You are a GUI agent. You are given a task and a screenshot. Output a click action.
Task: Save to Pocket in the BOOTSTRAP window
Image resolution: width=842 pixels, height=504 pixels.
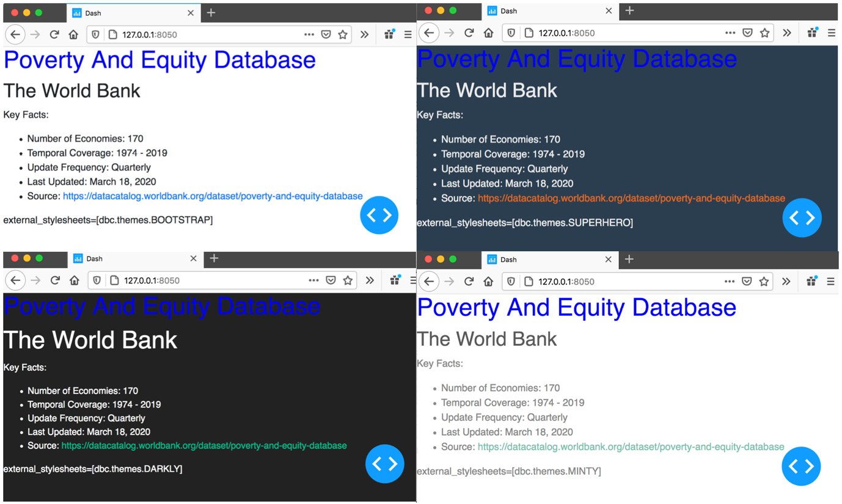[x=326, y=35]
